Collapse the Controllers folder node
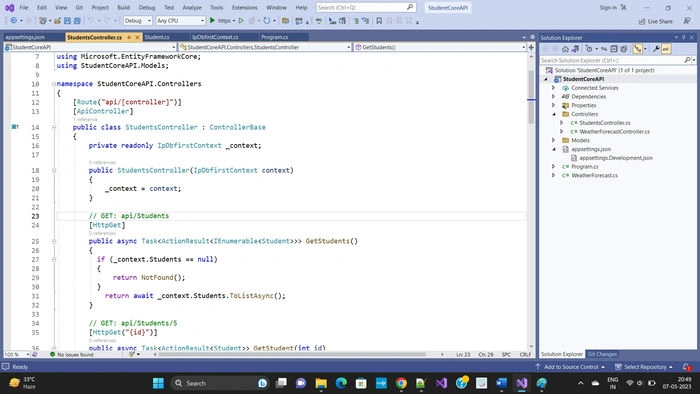The height and width of the screenshot is (394, 700). pos(554,114)
